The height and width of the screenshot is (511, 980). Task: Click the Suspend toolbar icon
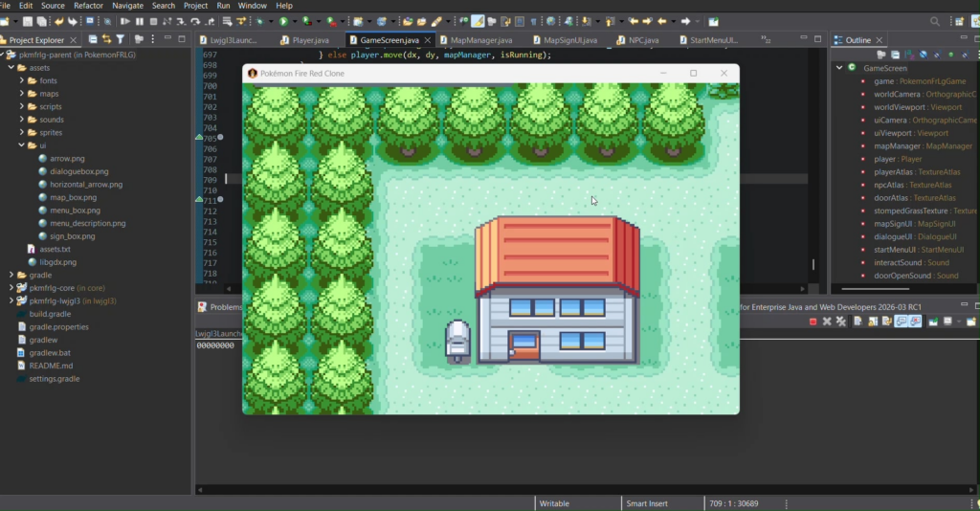[x=140, y=22]
